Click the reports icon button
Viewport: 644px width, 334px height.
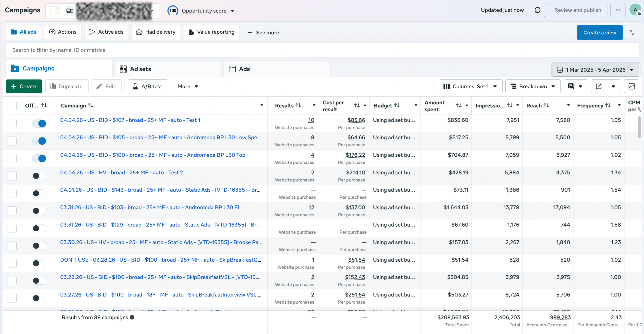point(575,86)
